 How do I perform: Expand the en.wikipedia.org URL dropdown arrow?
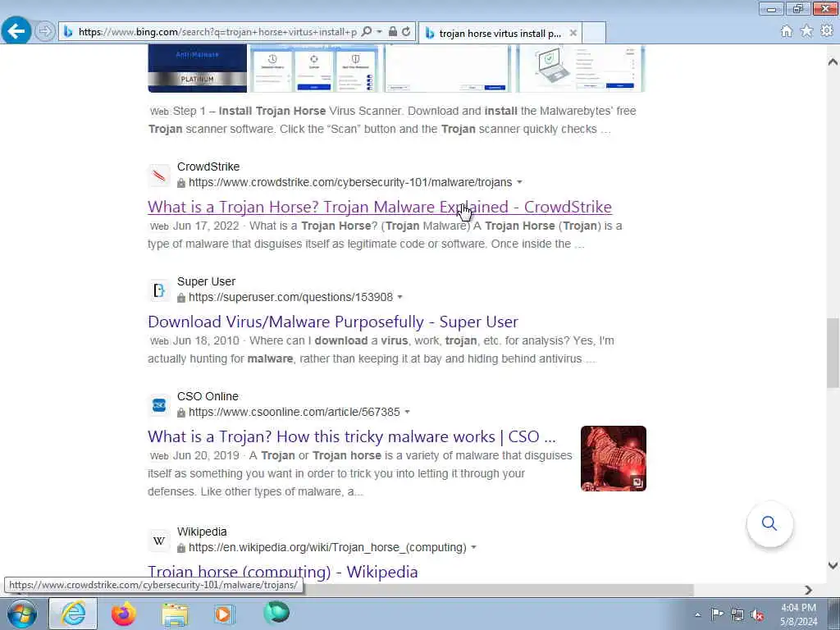coord(473,547)
